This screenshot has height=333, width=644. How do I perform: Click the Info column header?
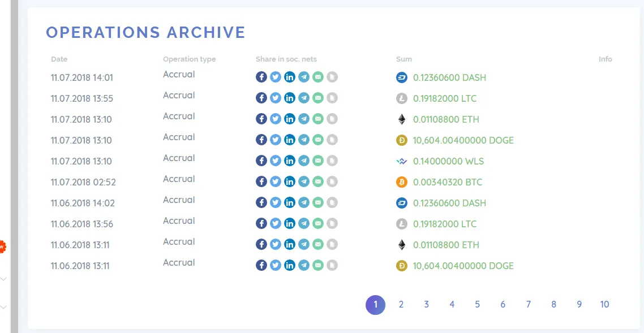tap(606, 59)
